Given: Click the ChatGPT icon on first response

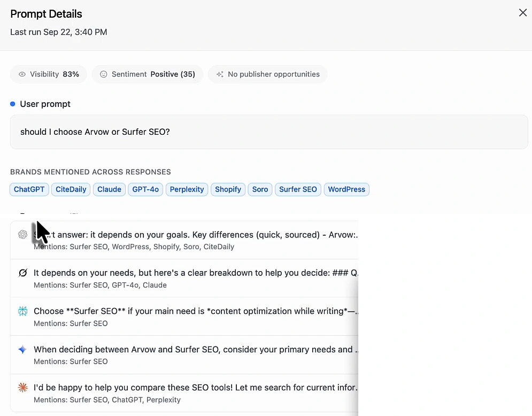Looking at the screenshot, I should 23,234.
